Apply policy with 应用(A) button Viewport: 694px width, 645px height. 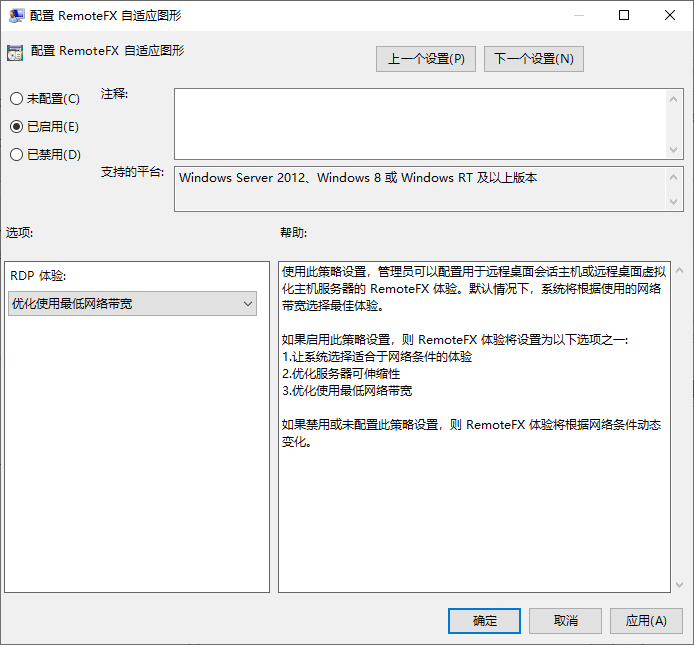(646, 621)
